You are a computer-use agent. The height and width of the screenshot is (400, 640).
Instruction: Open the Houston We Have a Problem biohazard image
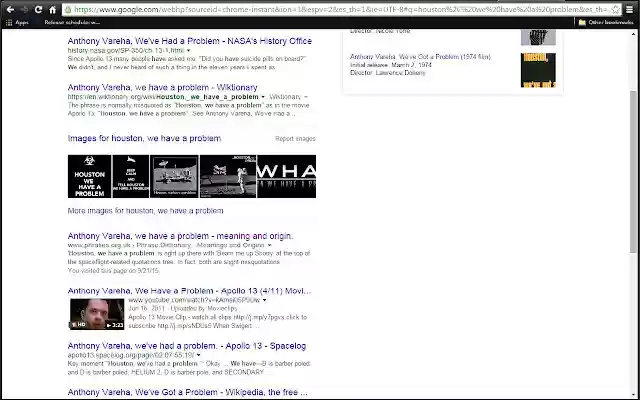(x=89, y=176)
